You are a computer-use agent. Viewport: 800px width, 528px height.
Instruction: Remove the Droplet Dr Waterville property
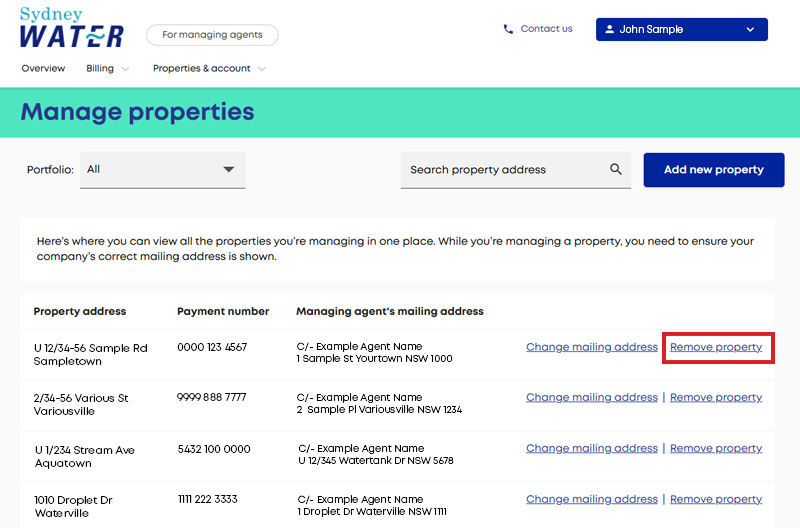pyautogui.click(x=716, y=499)
